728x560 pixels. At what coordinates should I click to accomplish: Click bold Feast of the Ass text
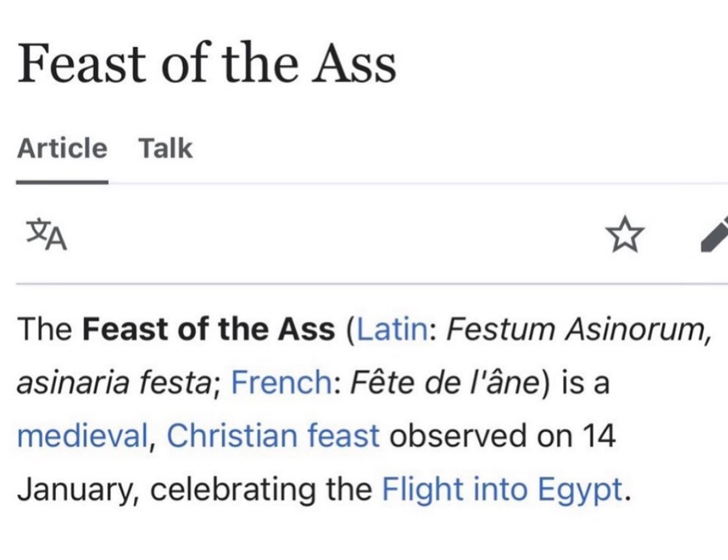(x=209, y=329)
